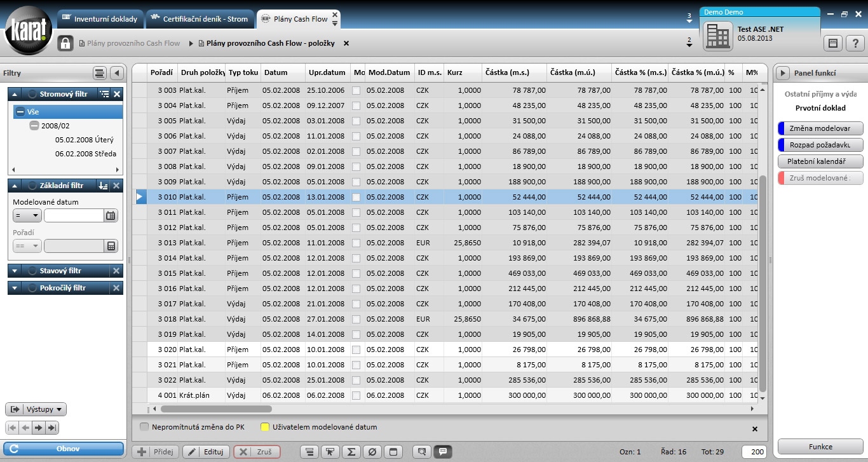Viewport: 868px width, 462px height.
Task: Open the Výstupy dropdown
Action: pyautogui.click(x=36, y=410)
